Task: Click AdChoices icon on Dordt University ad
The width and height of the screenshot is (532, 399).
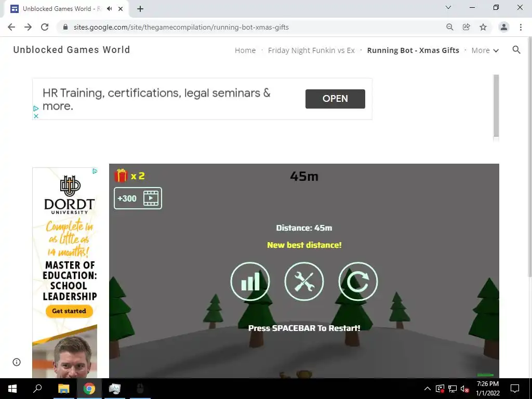Action: tap(95, 171)
